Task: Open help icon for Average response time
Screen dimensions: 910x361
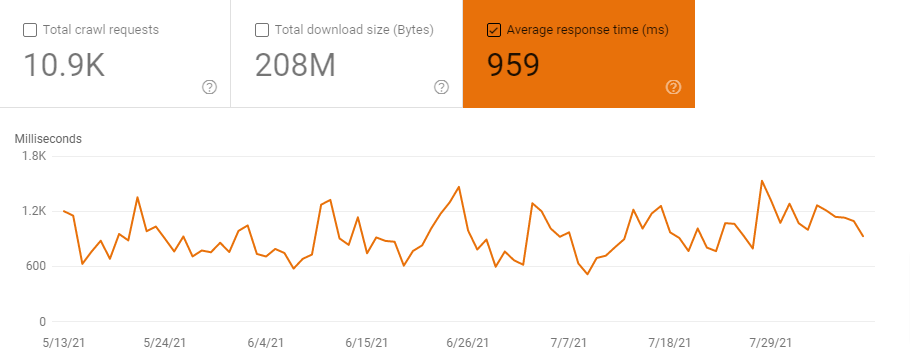Action: click(x=673, y=88)
